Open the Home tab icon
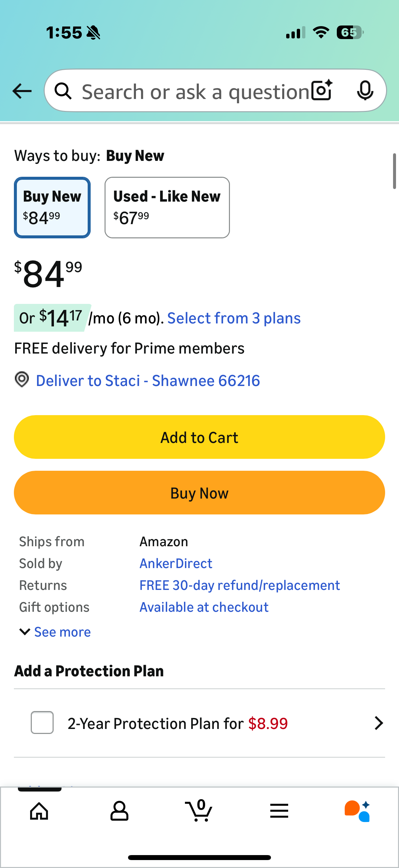 (x=39, y=811)
